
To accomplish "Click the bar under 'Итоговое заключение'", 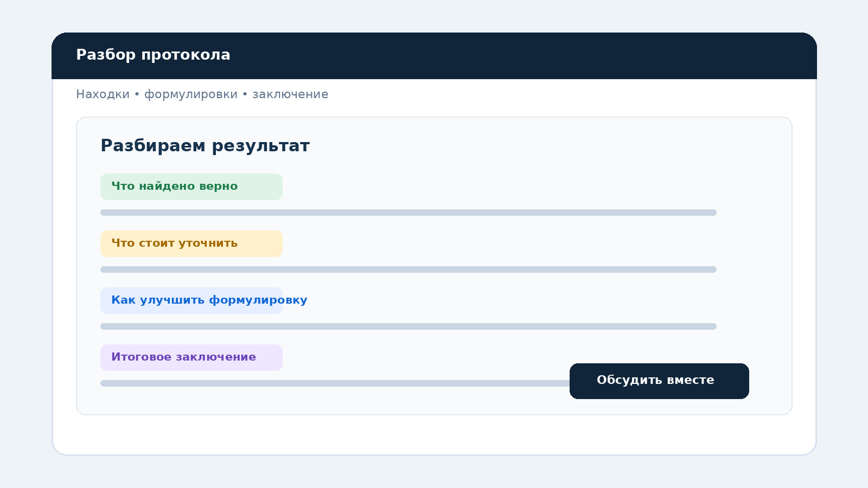I will (x=335, y=383).
